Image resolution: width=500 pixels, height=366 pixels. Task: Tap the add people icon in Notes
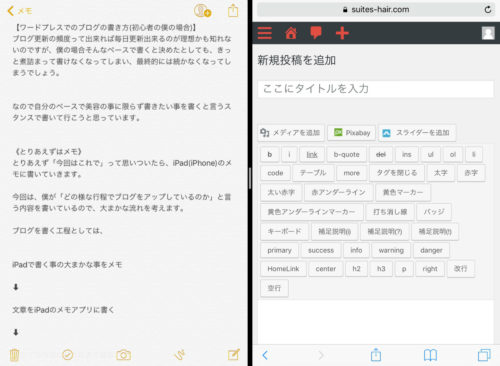click(x=202, y=11)
